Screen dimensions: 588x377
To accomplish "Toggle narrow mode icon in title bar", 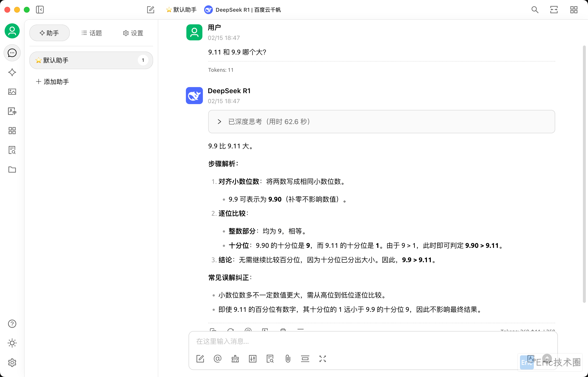I will (554, 10).
